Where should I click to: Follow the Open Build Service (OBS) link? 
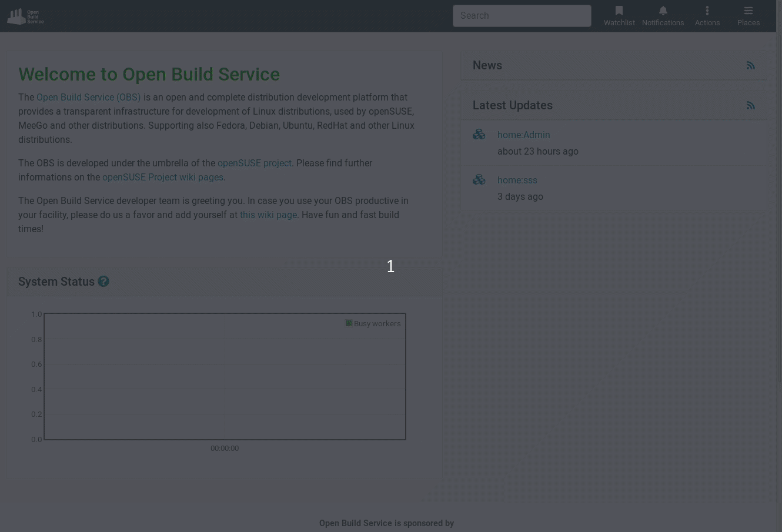click(88, 98)
